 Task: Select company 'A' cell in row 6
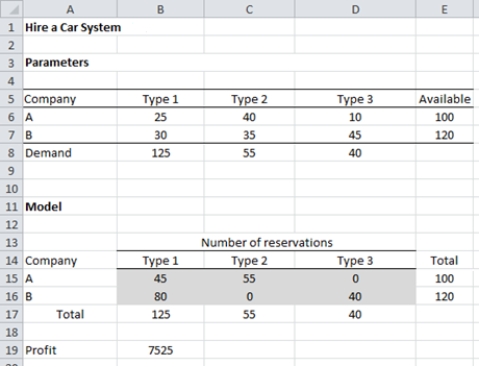point(70,117)
